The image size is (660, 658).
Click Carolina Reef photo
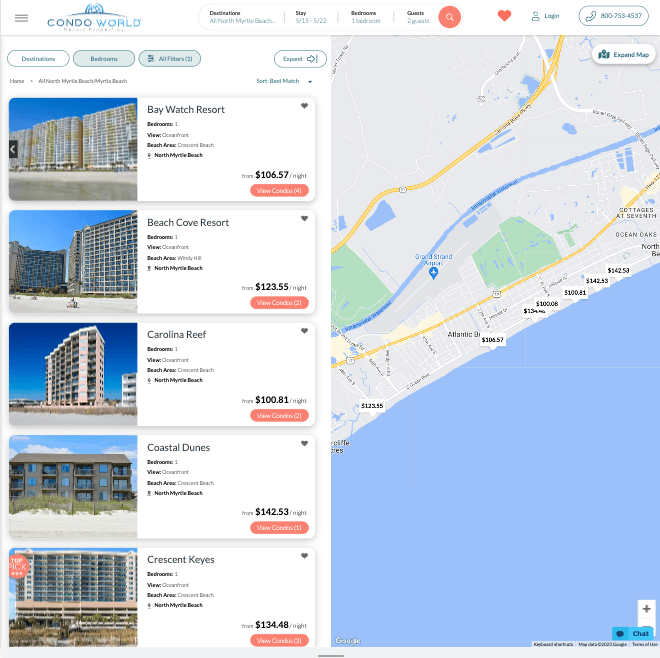point(73,374)
